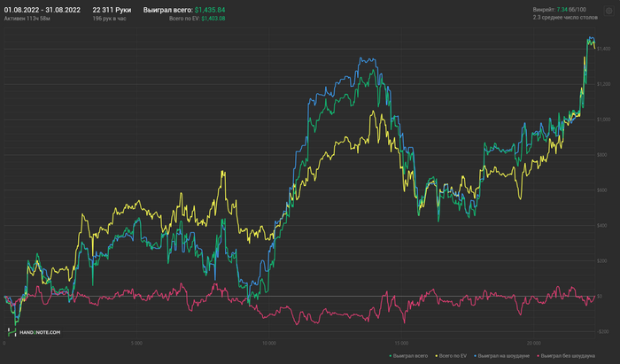Click the -$200 y-axis label
Viewport: 620px width, 364px height.
(602, 331)
